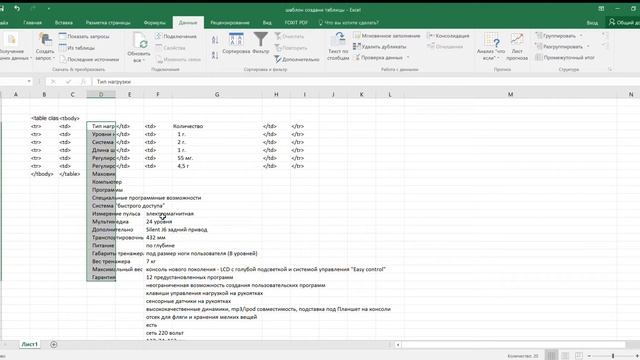This screenshot has width=640, height=360.
Task: Click Показать запросы in the ribbon
Action: point(84,36)
